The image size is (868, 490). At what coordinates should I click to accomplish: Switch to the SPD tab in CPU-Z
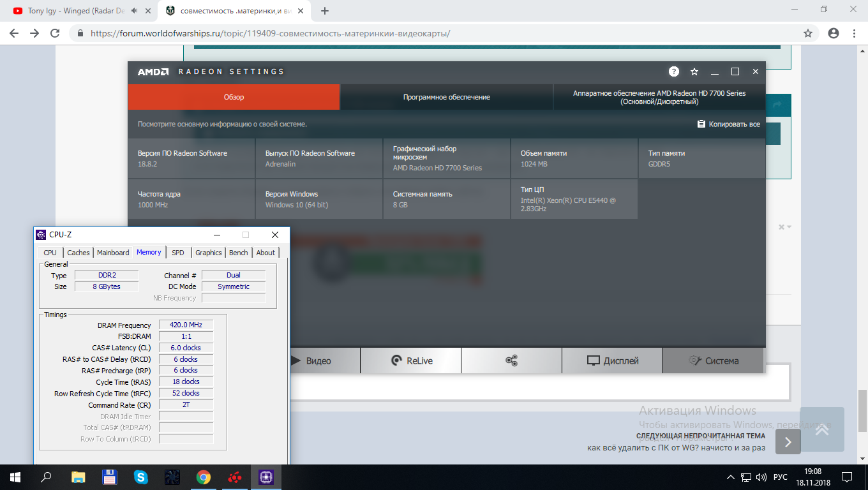point(178,253)
